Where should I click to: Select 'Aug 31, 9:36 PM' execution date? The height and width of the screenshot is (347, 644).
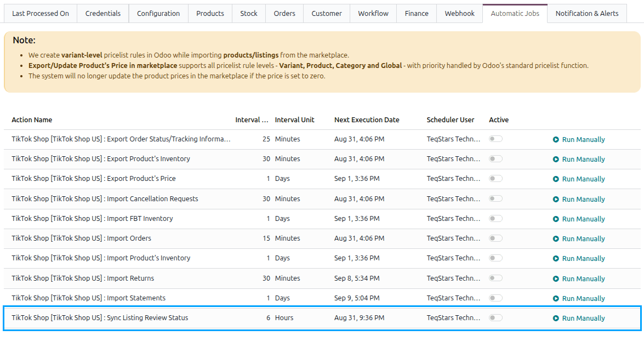(360, 317)
